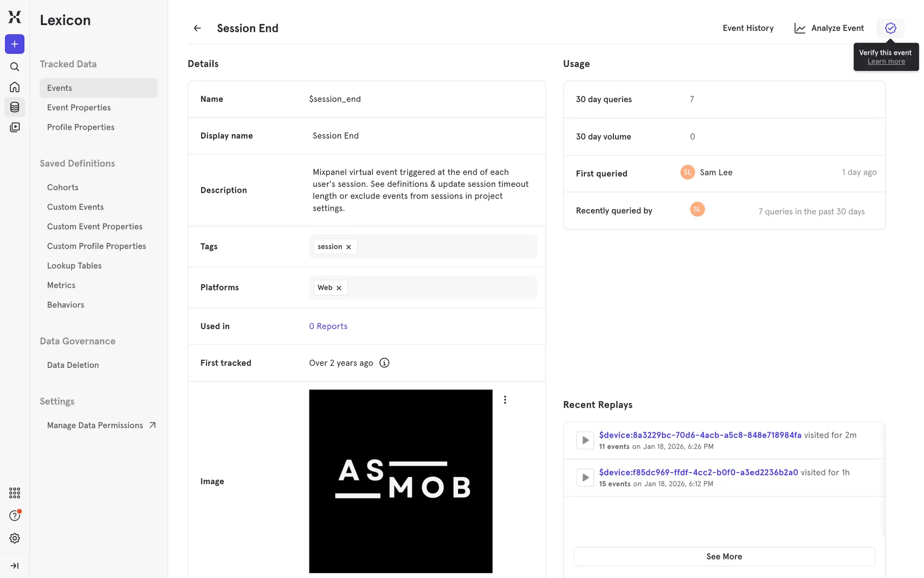Open the image three-dot options menu
The image size is (924, 578).
click(505, 400)
